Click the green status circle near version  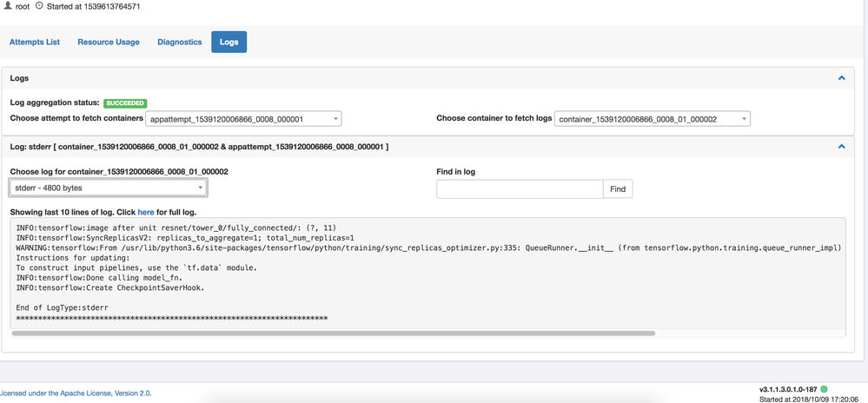coord(825,389)
